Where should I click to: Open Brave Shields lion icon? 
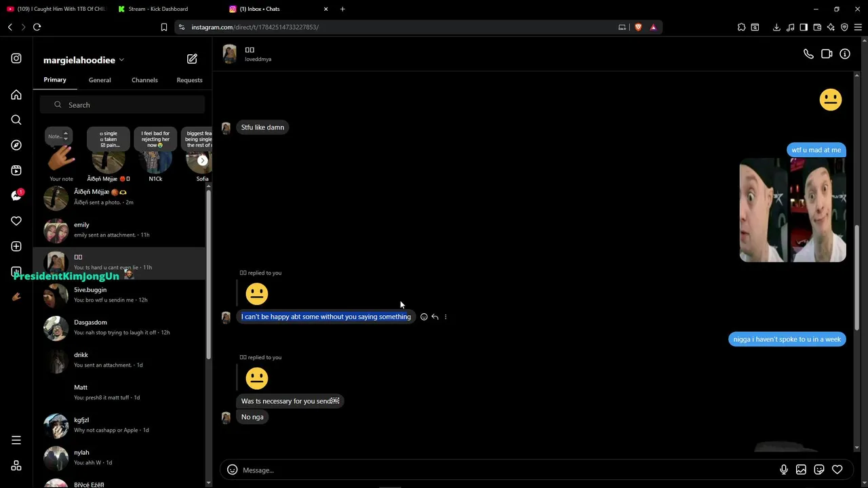click(x=638, y=27)
